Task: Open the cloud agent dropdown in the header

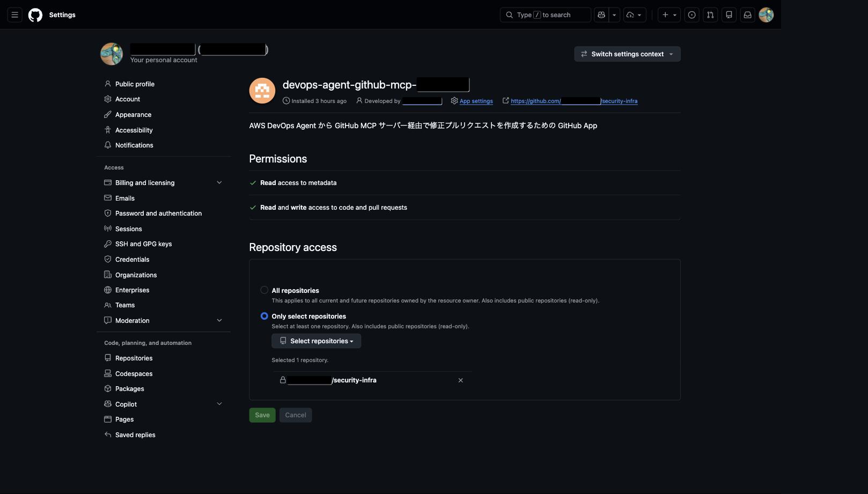Action: pyautogui.click(x=635, y=15)
